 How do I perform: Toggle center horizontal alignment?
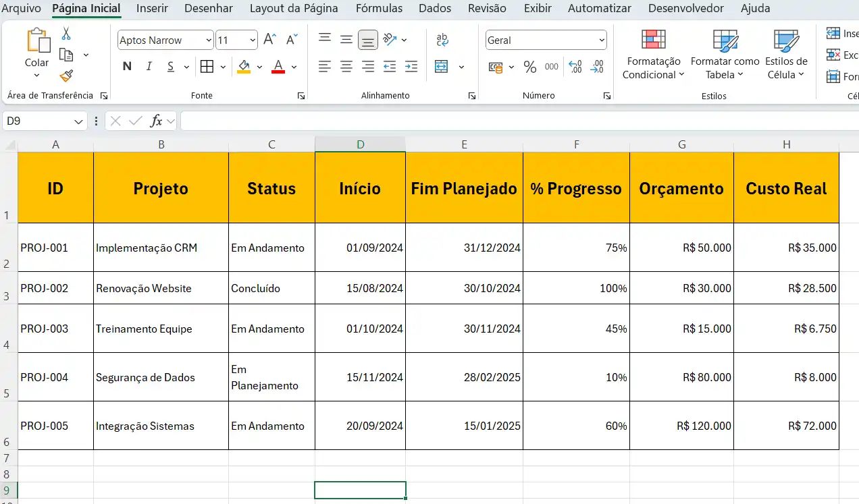coord(346,66)
